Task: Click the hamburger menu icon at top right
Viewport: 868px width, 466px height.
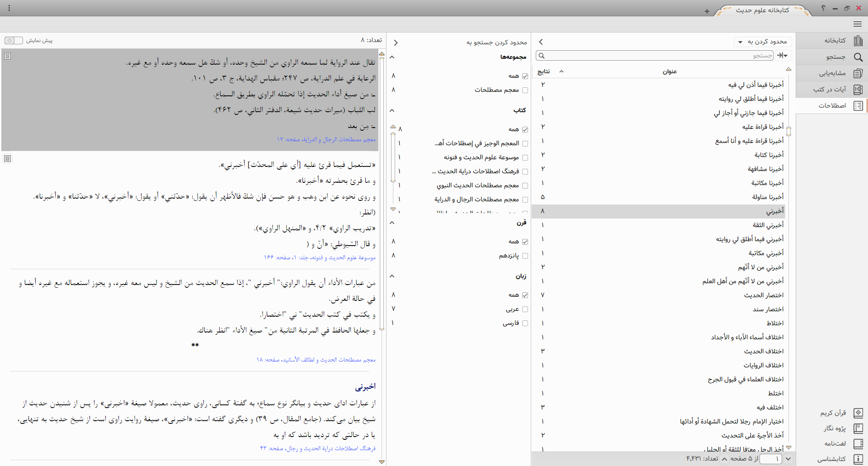Action: point(858,24)
